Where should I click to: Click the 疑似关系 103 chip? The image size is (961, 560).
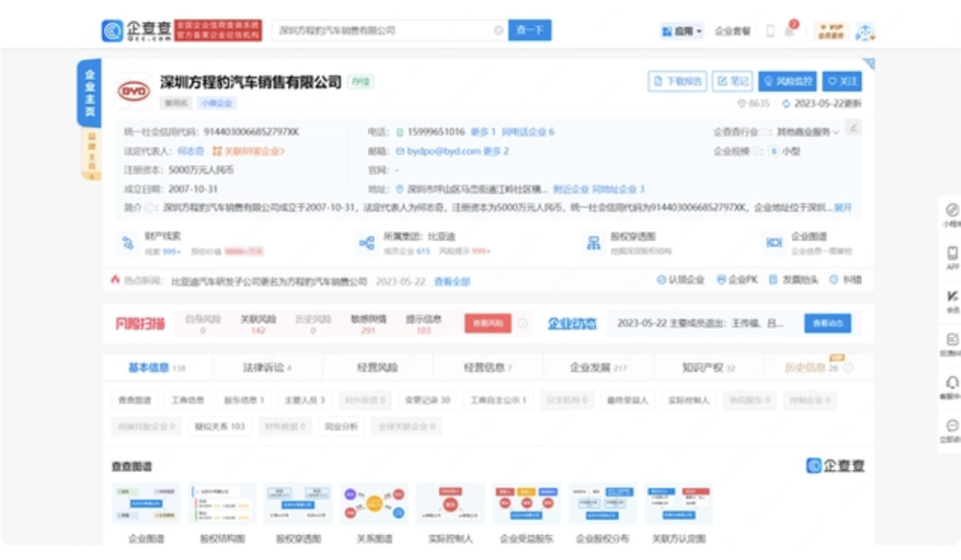(219, 426)
